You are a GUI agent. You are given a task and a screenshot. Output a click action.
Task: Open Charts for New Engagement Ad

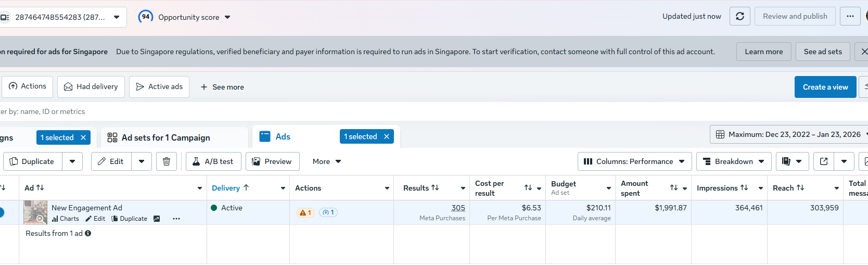click(x=66, y=219)
